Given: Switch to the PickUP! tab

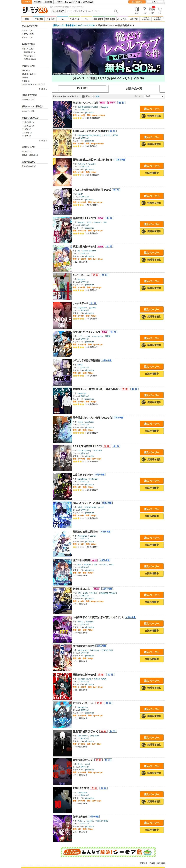Looking at the screenshot, I should (82, 88).
